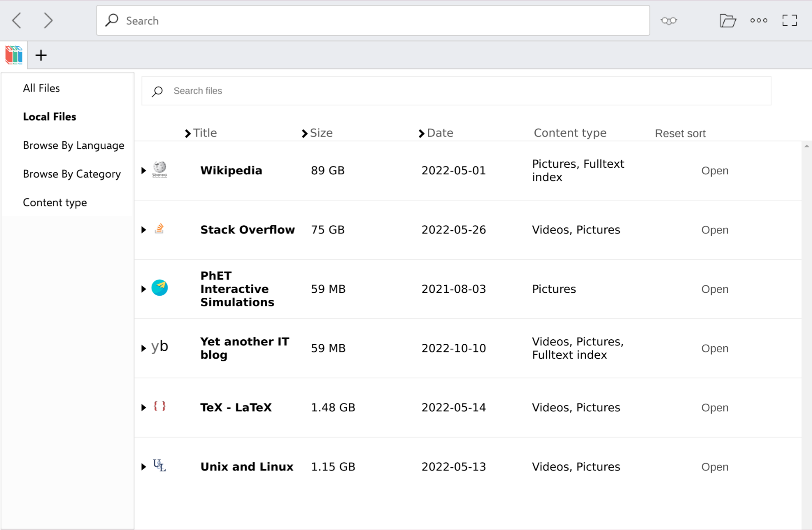812x530 pixels.
Task: Click the PhET paper-plane icon
Action: pos(160,288)
